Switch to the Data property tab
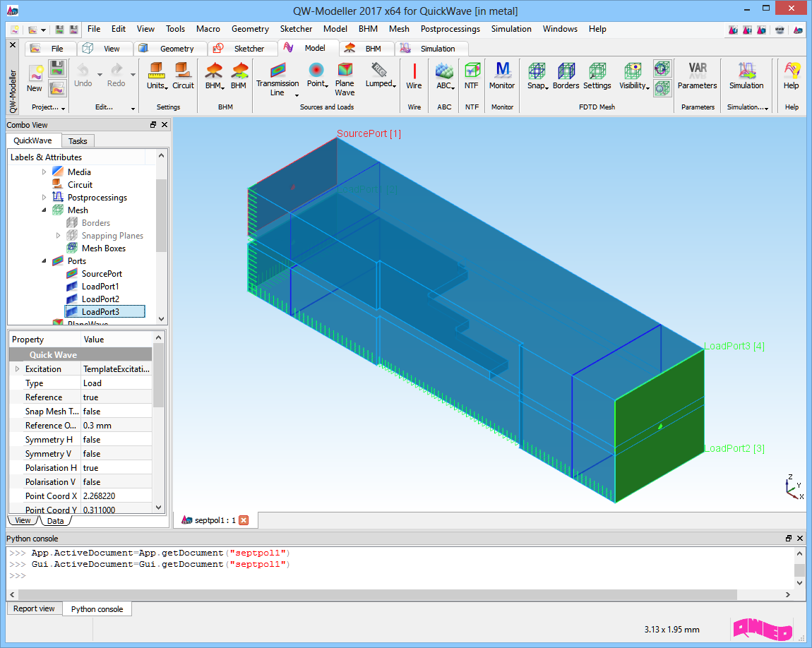The height and width of the screenshot is (648, 812). pos(55,521)
